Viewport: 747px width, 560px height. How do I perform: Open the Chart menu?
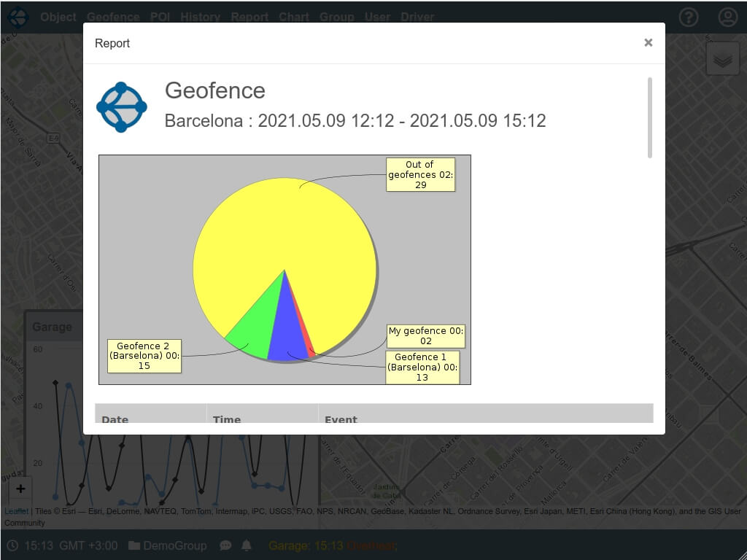coord(294,17)
